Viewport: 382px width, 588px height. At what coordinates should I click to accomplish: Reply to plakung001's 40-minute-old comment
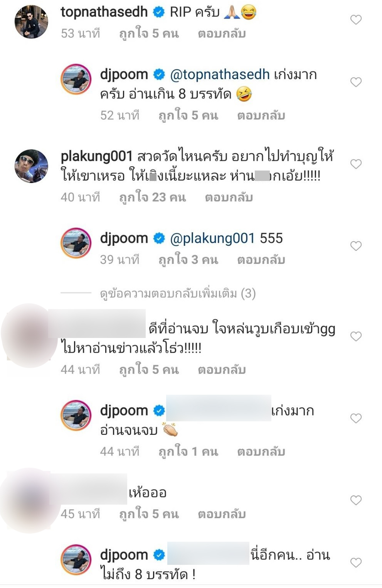pyautogui.click(x=229, y=198)
